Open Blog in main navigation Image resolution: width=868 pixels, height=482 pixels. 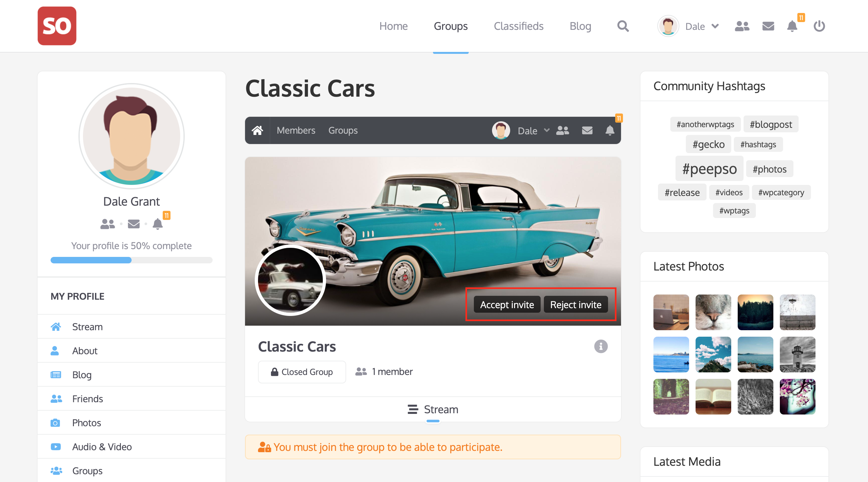click(580, 26)
